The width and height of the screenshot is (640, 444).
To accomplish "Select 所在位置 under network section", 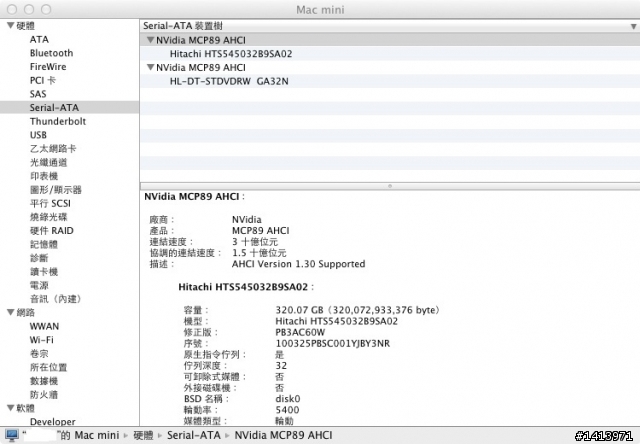I will click(49, 367).
